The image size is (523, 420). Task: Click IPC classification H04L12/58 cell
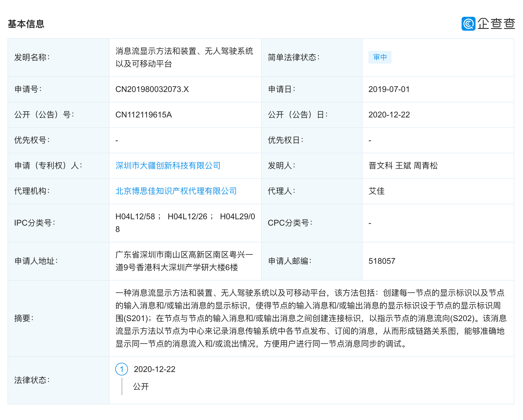[185, 223]
